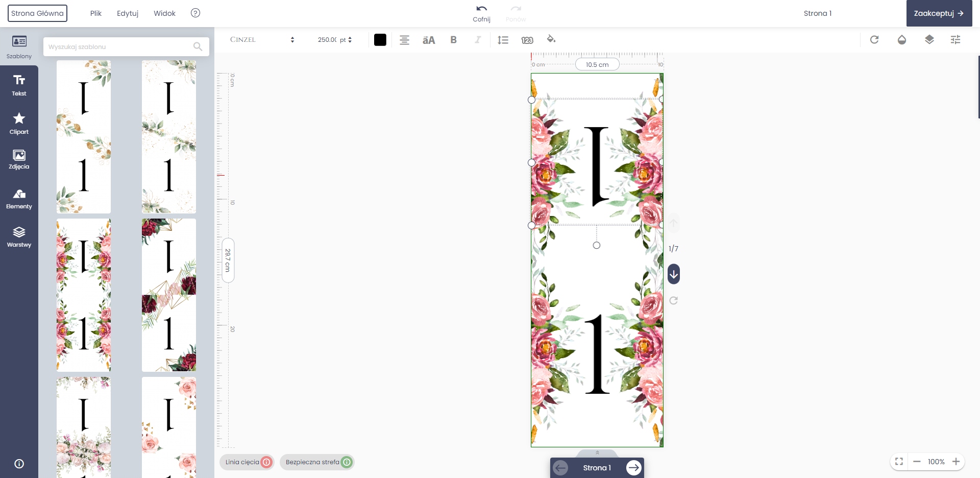Click the Bold formatting icon
Image resolution: width=980 pixels, height=478 pixels.
[x=453, y=40]
